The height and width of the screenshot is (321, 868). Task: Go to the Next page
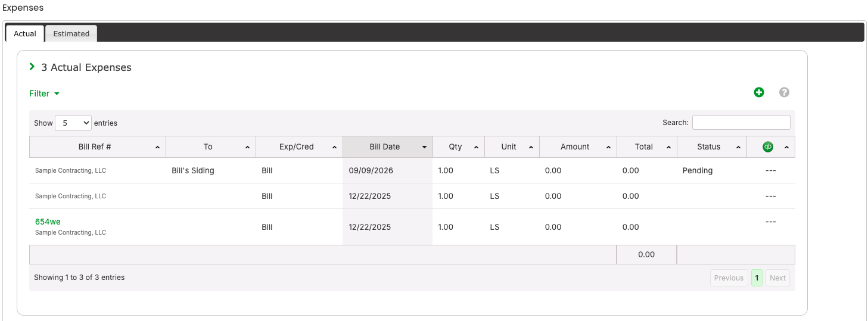[777, 278]
